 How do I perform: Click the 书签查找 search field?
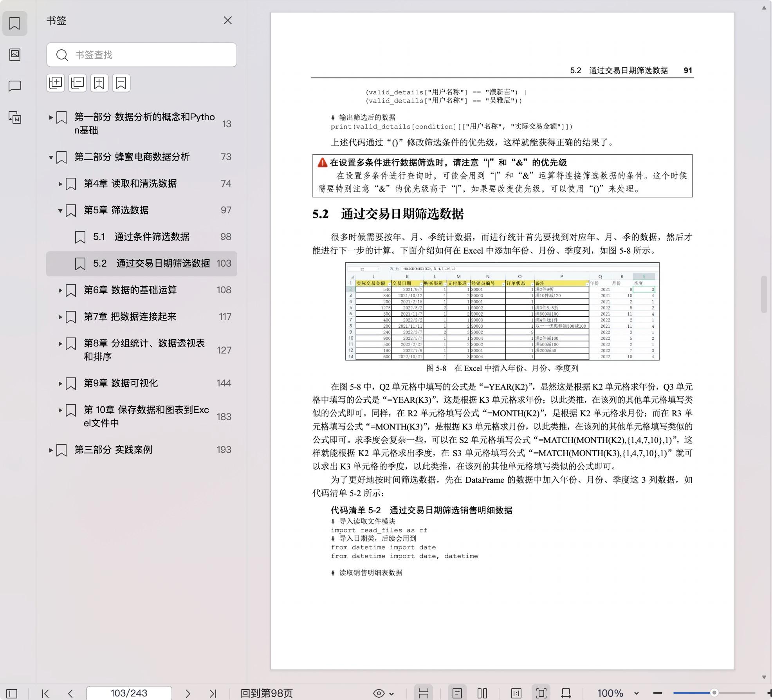pos(141,55)
